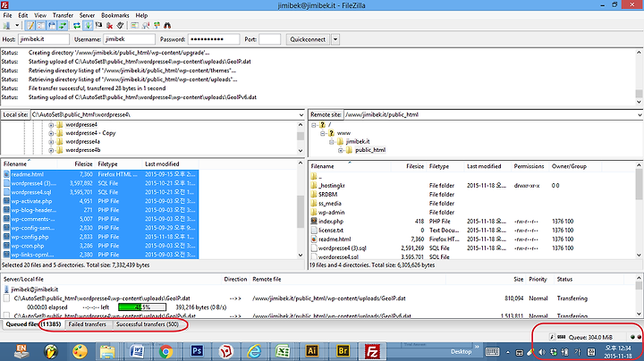This screenshot has height=361, width=644.
Task: Disconnect from the current server
Action: tap(109, 25)
